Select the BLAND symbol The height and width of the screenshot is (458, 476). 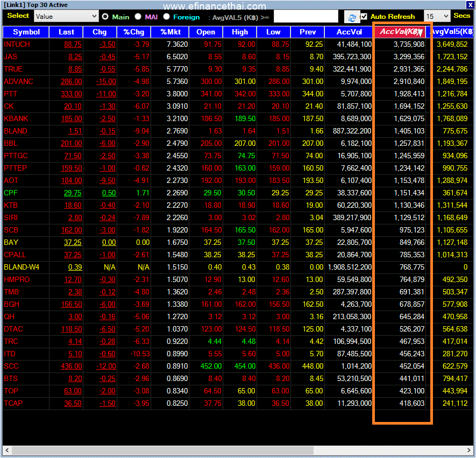pos(16,131)
